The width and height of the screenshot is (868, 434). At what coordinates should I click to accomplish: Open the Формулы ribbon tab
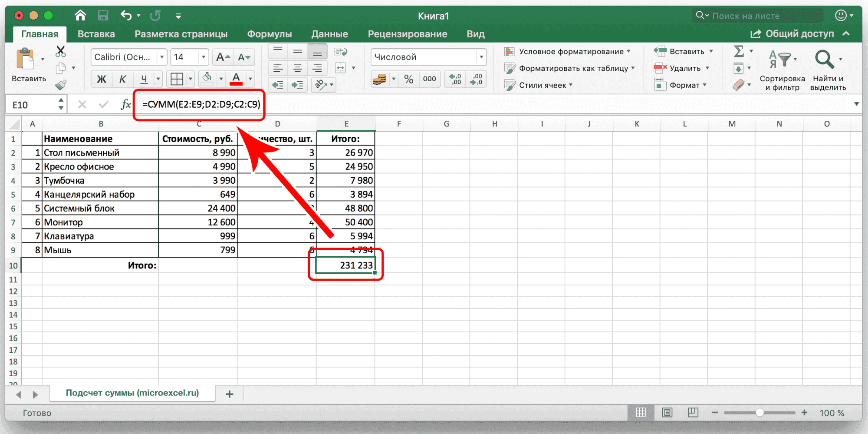coord(269,34)
